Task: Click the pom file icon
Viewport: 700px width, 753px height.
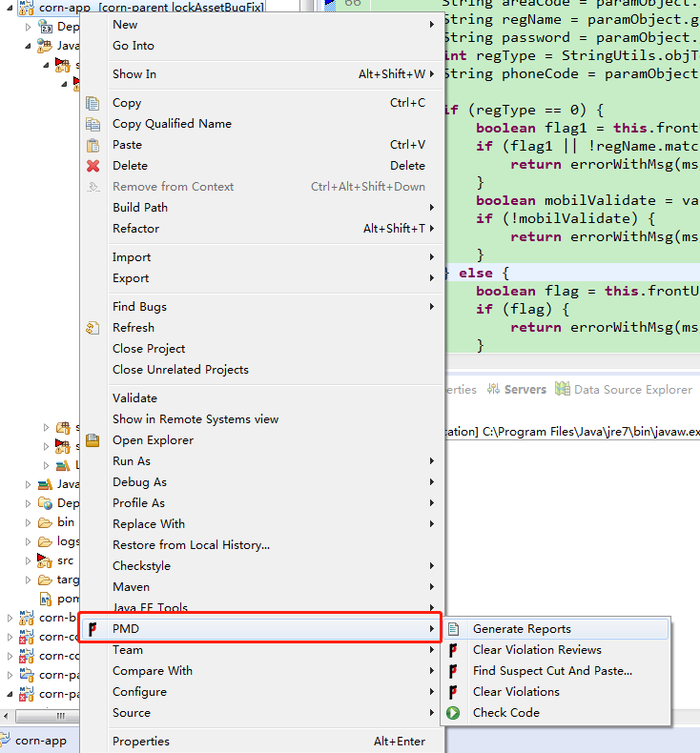Action: tap(46, 599)
